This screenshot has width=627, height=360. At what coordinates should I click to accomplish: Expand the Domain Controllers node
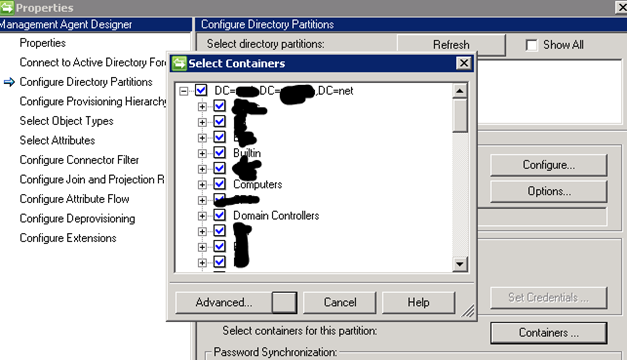202,216
